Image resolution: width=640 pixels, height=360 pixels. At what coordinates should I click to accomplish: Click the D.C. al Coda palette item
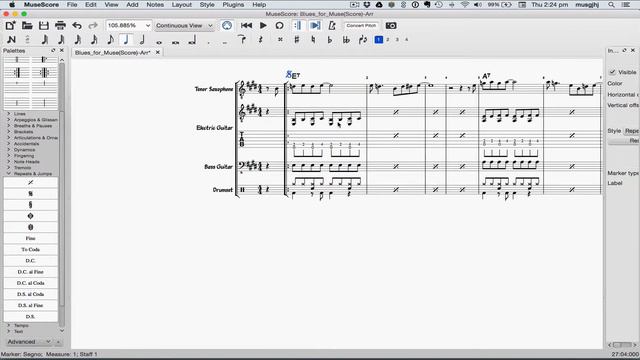click(31, 283)
